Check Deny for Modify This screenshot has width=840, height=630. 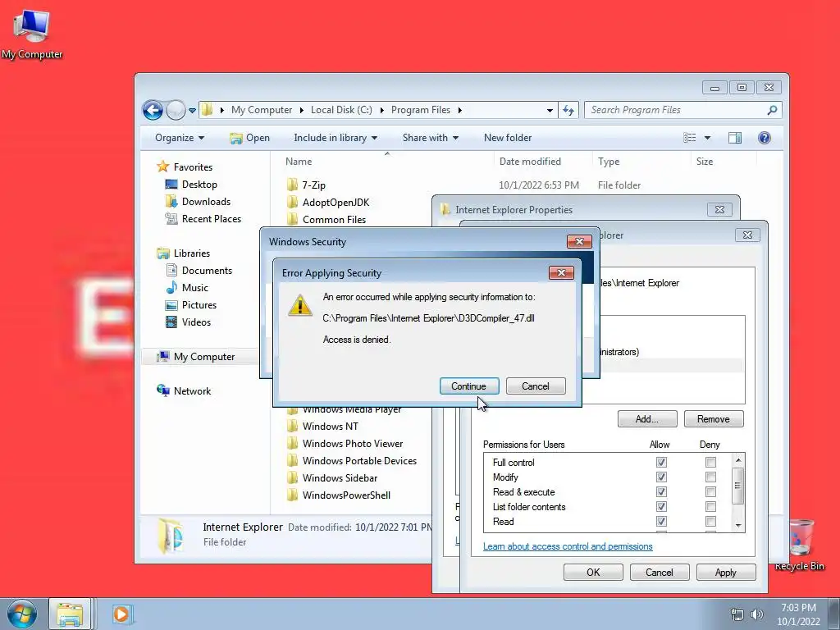click(710, 477)
